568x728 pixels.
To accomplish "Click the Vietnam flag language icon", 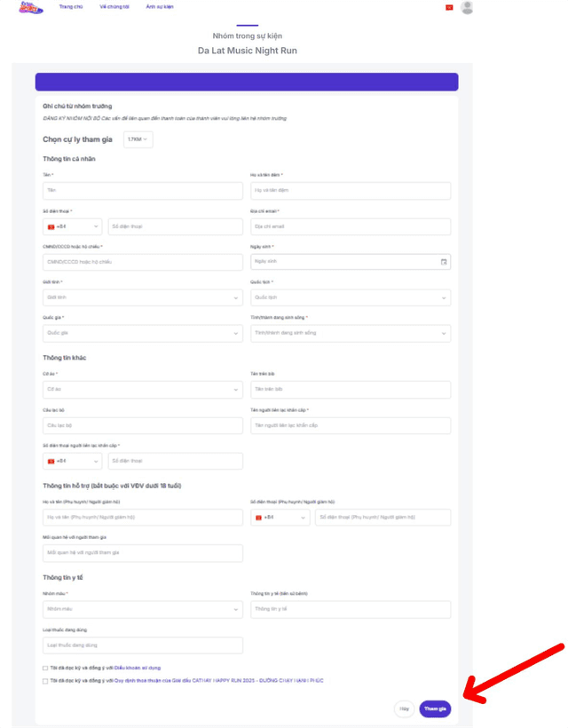I will coord(449,7).
